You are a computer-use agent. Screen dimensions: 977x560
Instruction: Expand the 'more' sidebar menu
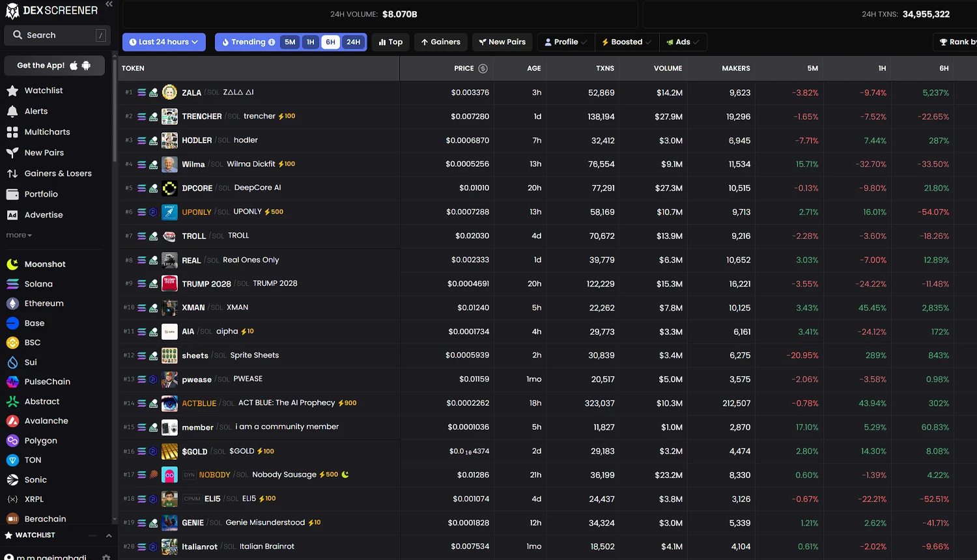pyautogui.click(x=19, y=235)
